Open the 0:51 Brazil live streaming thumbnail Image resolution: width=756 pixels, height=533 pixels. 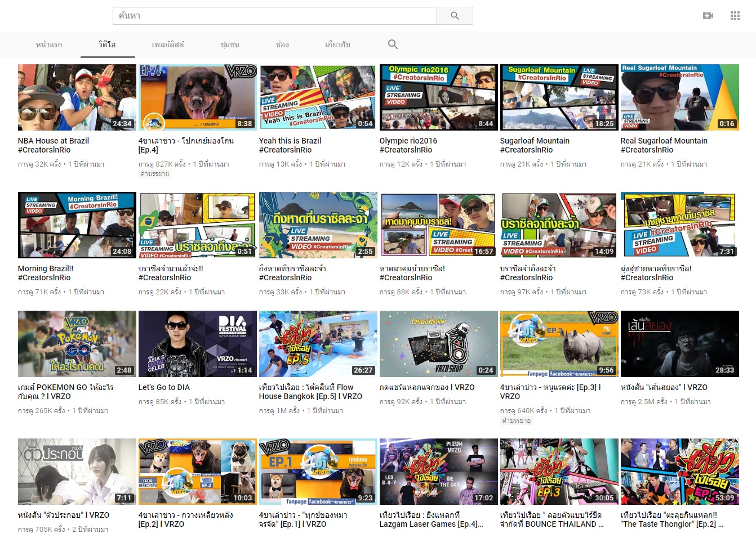pos(198,225)
